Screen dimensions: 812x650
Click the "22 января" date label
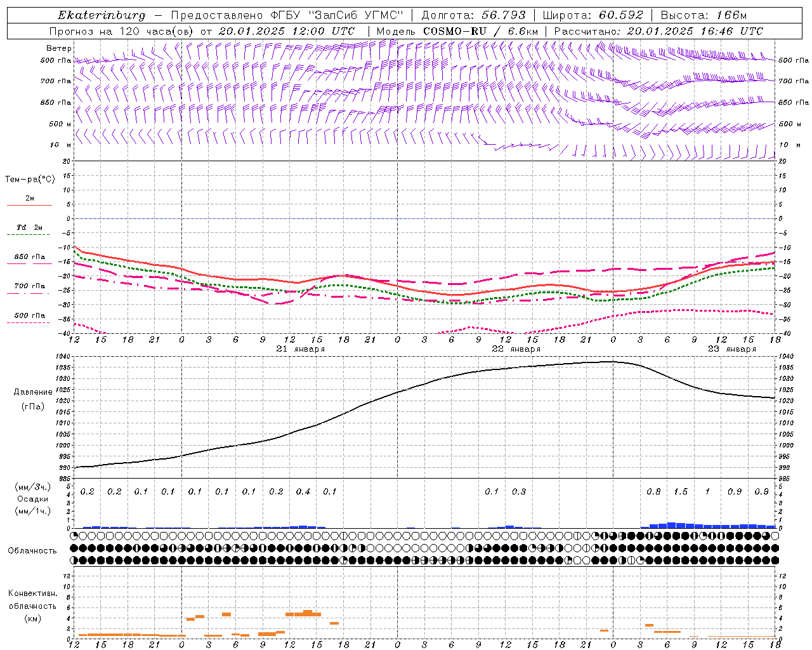point(516,349)
